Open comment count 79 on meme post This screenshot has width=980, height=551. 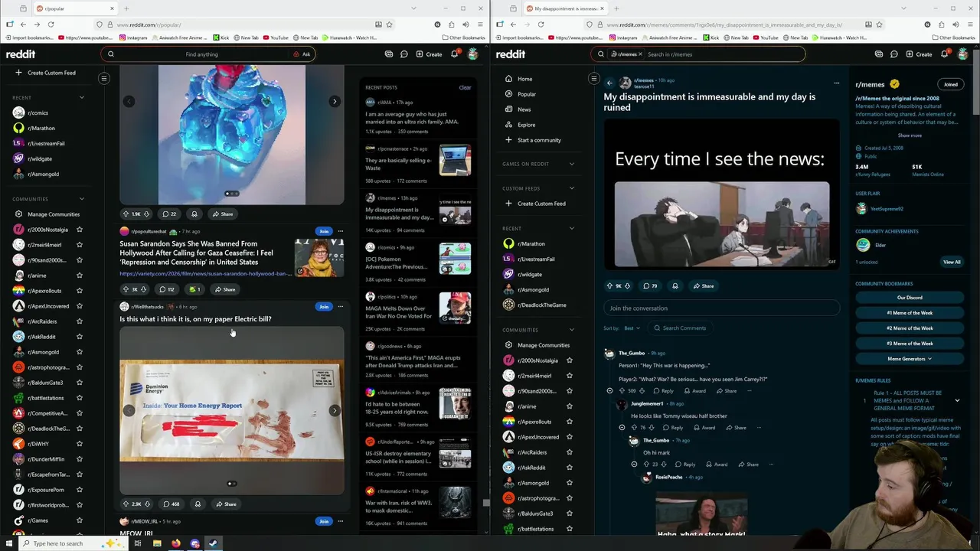(x=650, y=286)
